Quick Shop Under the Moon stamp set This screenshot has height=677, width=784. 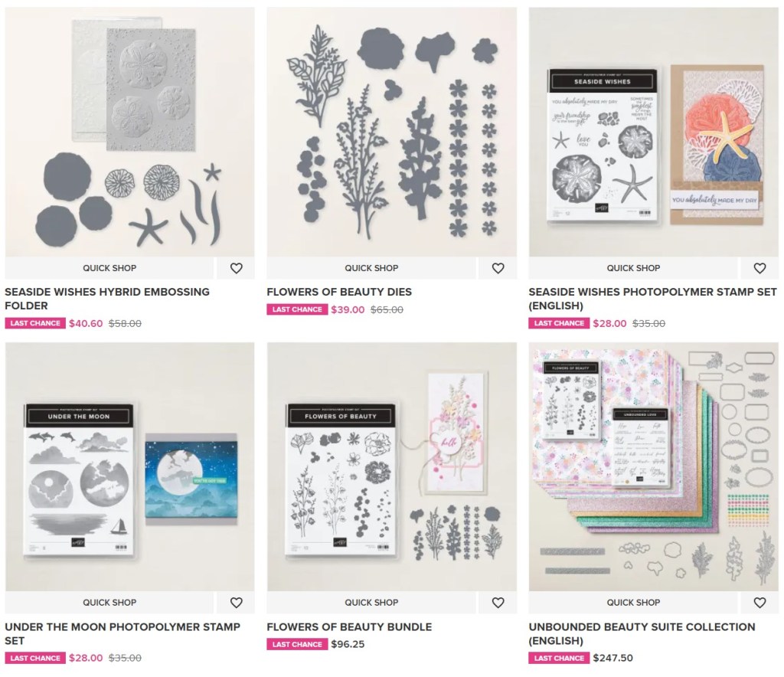(x=109, y=603)
